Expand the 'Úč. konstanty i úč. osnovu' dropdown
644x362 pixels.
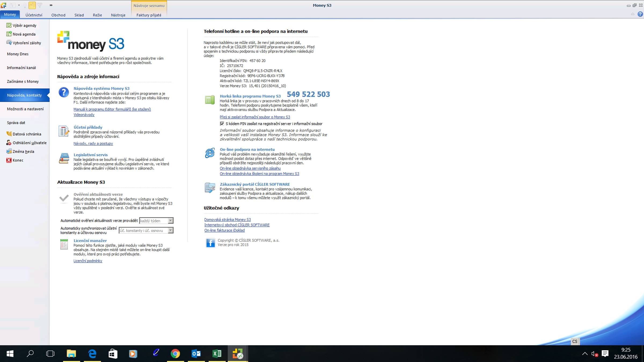pos(170,230)
